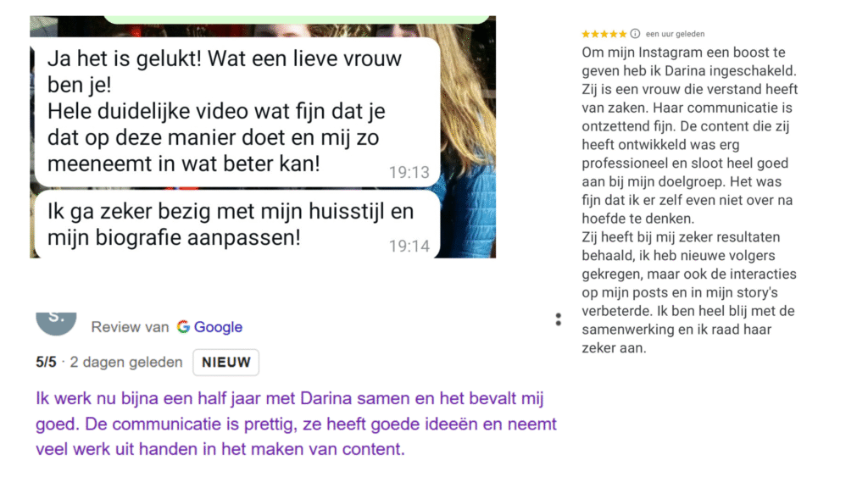Click the purple review text about Darina
Viewport: 868px width, 488px height.
tap(296, 424)
